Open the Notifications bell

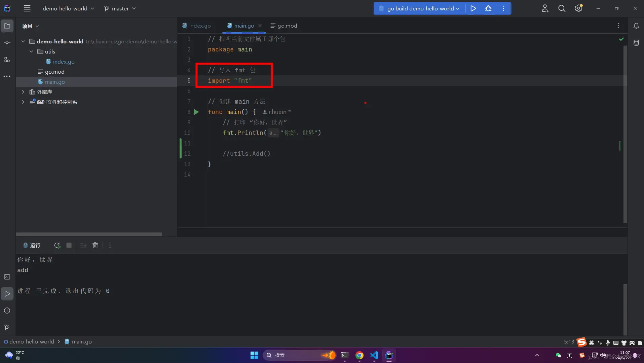point(636,26)
